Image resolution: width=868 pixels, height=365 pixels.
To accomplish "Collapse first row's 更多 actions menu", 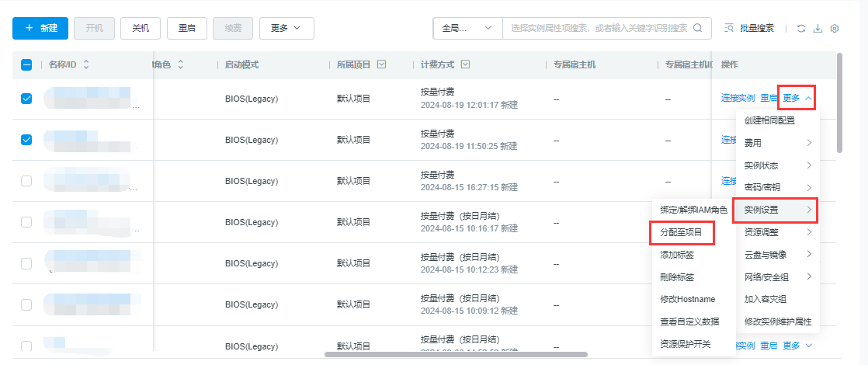I will coord(797,99).
